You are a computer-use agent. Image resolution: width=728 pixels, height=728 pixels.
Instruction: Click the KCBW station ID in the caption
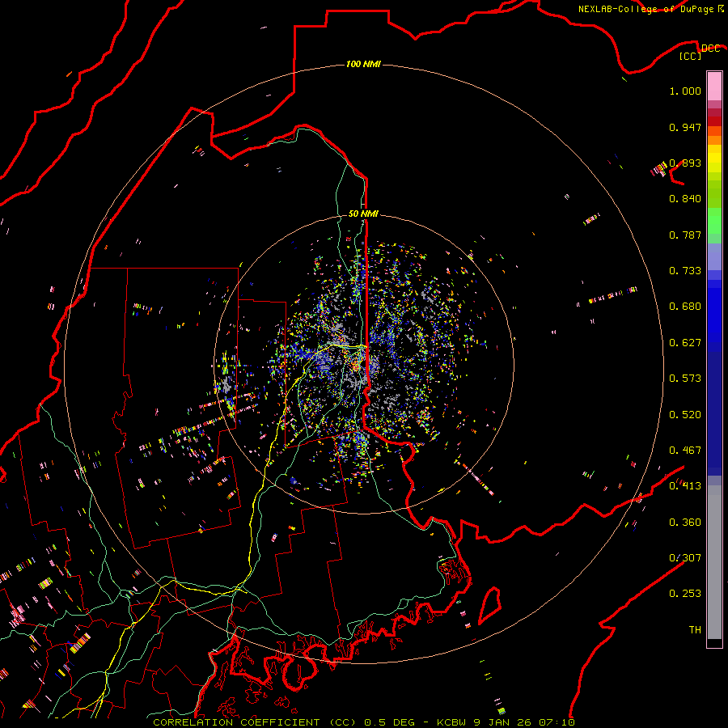[452, 722]
